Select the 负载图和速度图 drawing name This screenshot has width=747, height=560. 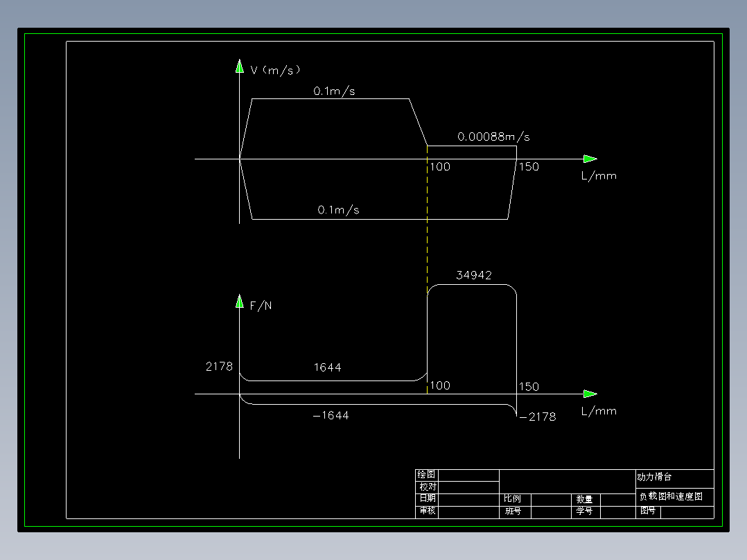[671, 497]
